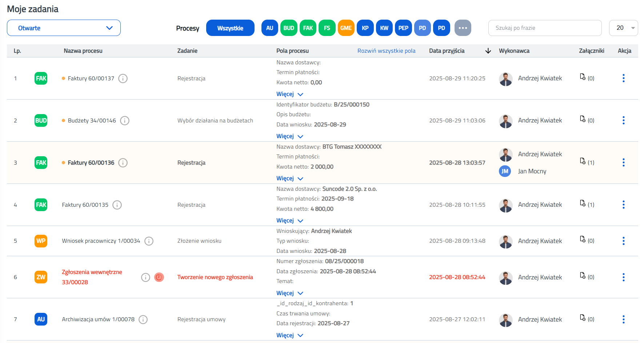Click Wybór działania na budżetach task text
The height and width of the screenshot is (343, 644).
pos(215,121)
